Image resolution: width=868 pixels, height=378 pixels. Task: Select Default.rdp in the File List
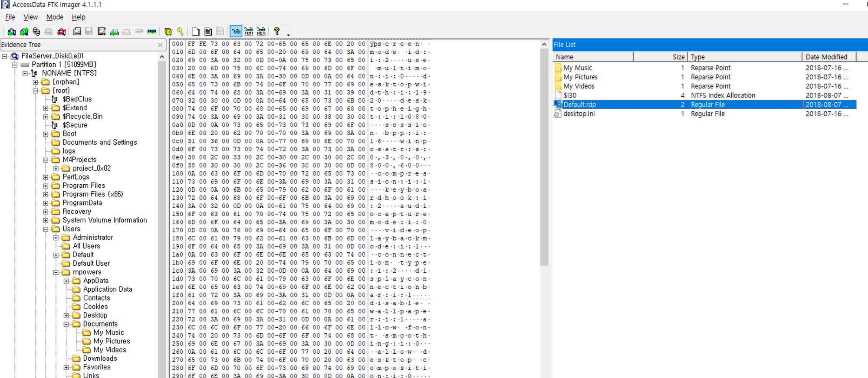coord(704,104)
